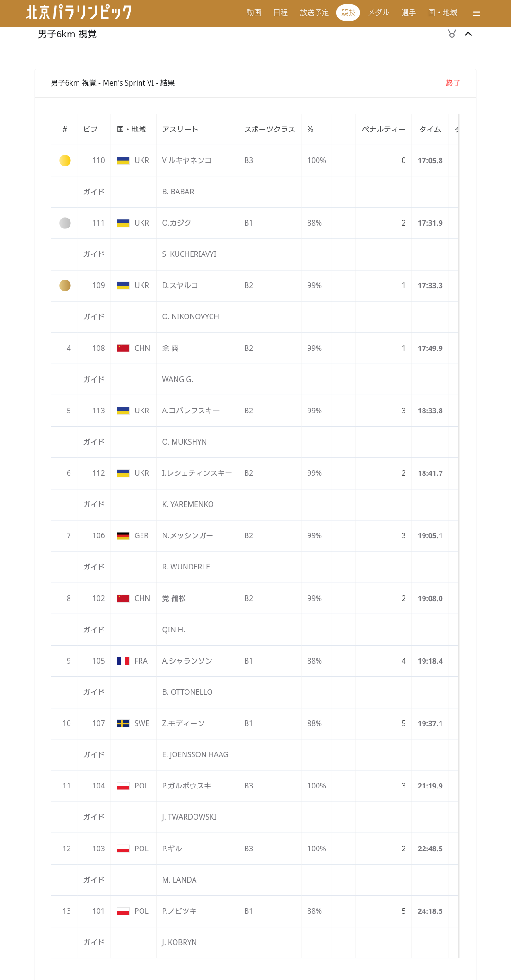511x980 pixels.
Task: Click the Sweden flag in Z.モディーン row
Action: 123,724
